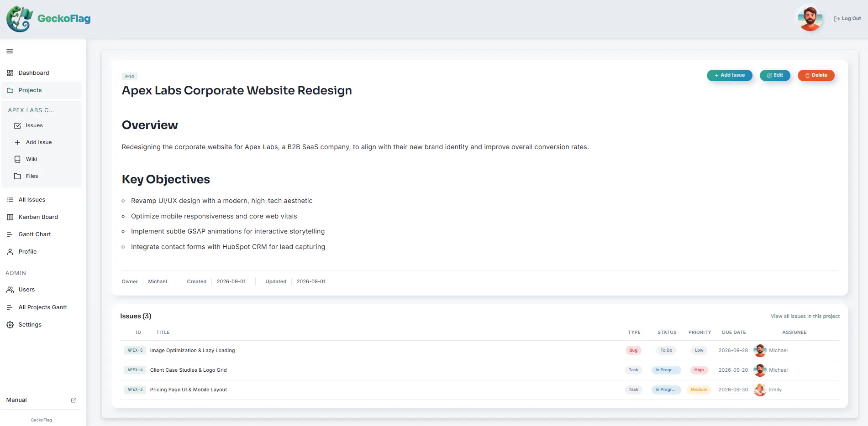Click the owner name Michael in project details

click(158, 281)
